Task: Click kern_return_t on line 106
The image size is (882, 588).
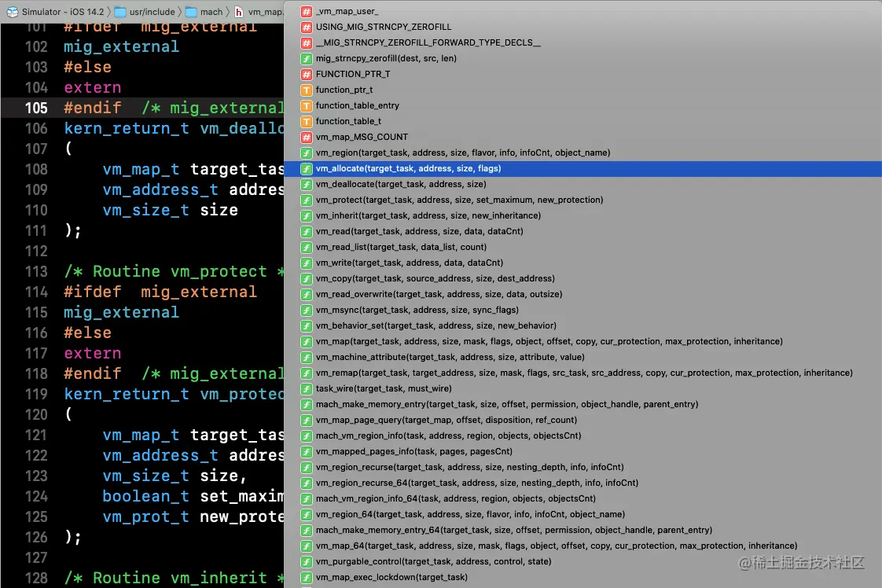Action: (127, 129)
